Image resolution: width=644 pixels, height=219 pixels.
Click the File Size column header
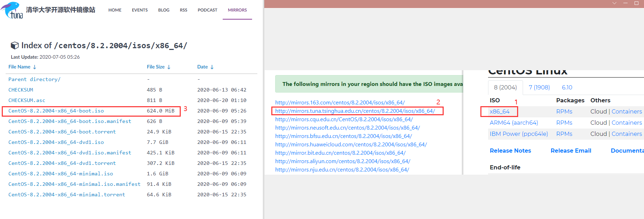[156, 67]
